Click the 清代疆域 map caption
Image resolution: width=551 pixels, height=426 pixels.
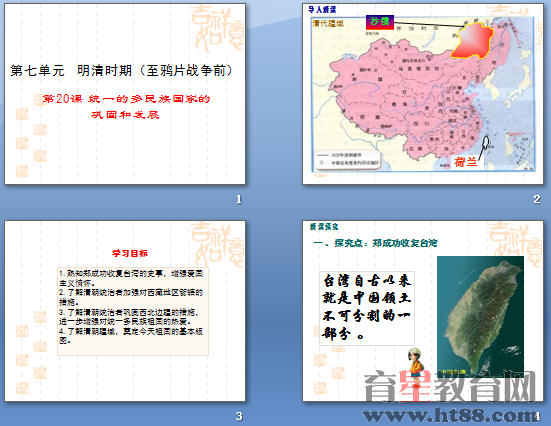point(328,24)
